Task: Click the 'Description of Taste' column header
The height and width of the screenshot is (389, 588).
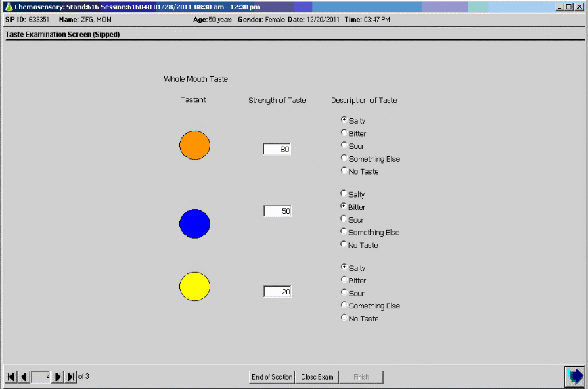Action: [364, 100]
